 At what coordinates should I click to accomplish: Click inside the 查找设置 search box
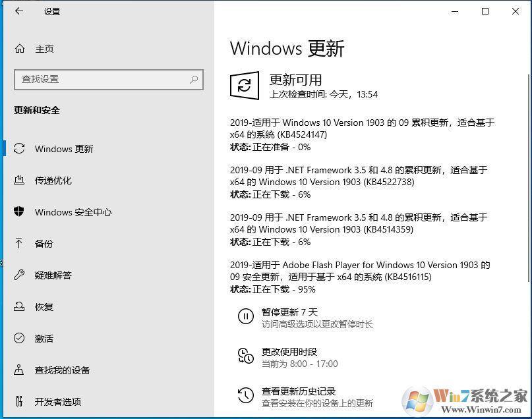pyautogui.click(x=109, y=79)
